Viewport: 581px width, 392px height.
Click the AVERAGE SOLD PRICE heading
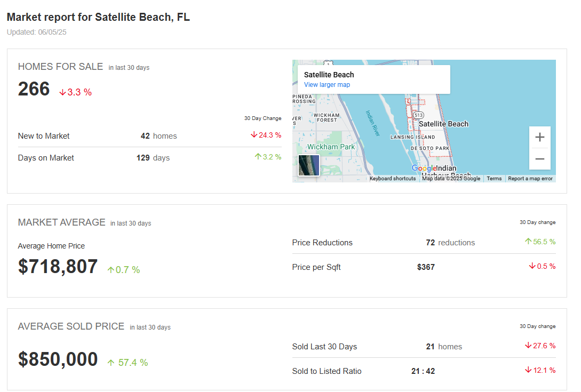tap(71, 326)
